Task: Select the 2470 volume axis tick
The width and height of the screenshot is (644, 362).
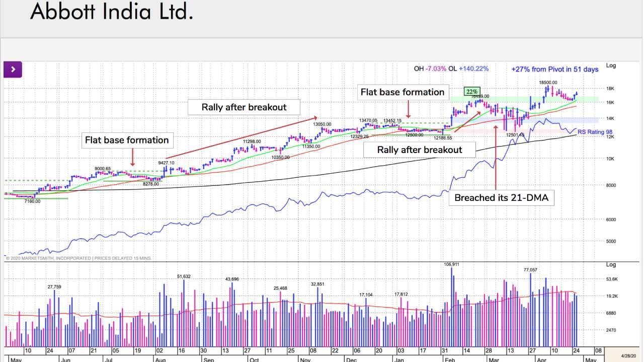Action: point(611,330)
